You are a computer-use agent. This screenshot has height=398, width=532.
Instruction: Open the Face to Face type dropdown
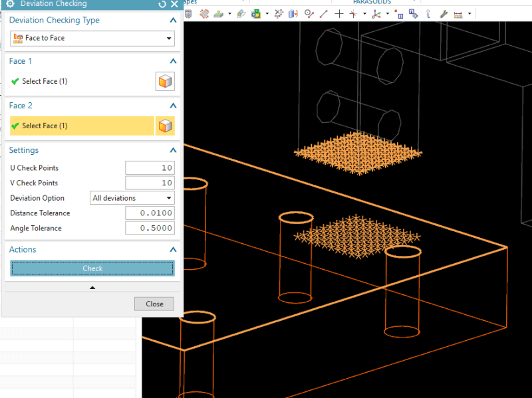[x=92, y=38]
